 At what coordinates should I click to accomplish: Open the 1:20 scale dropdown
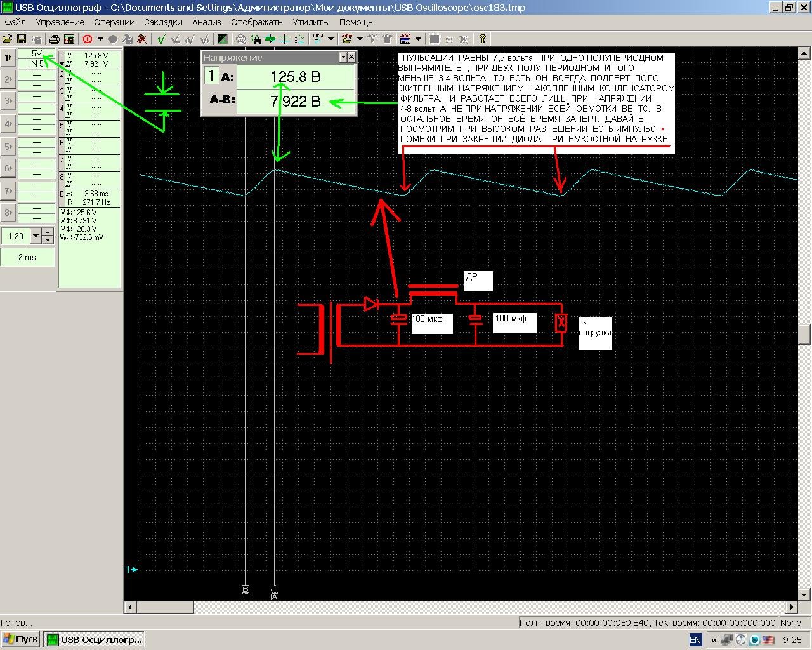36,236
